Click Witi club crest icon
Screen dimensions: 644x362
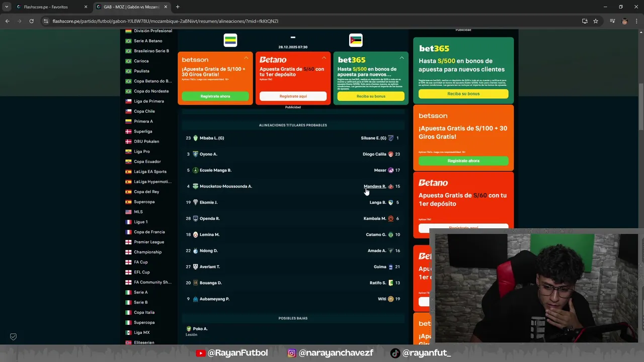coord(390,299)
